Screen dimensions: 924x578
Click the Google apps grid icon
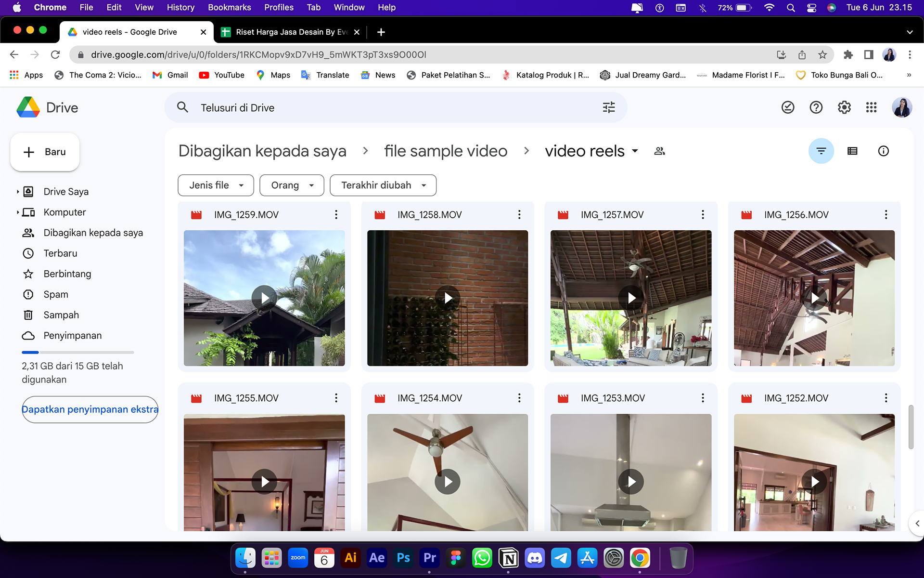871,107
